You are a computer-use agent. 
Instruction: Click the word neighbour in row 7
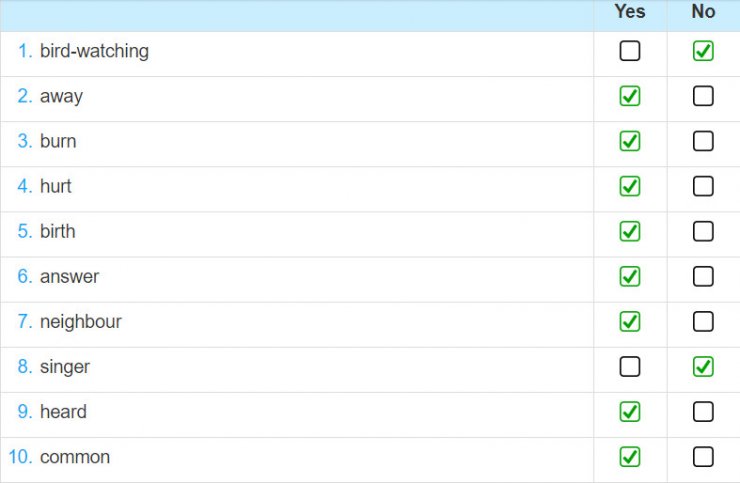click(x=80, y=322)
